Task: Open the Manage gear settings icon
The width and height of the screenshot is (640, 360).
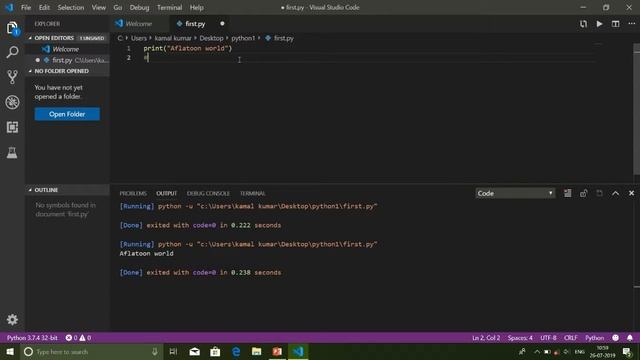Action: [12, 319]
